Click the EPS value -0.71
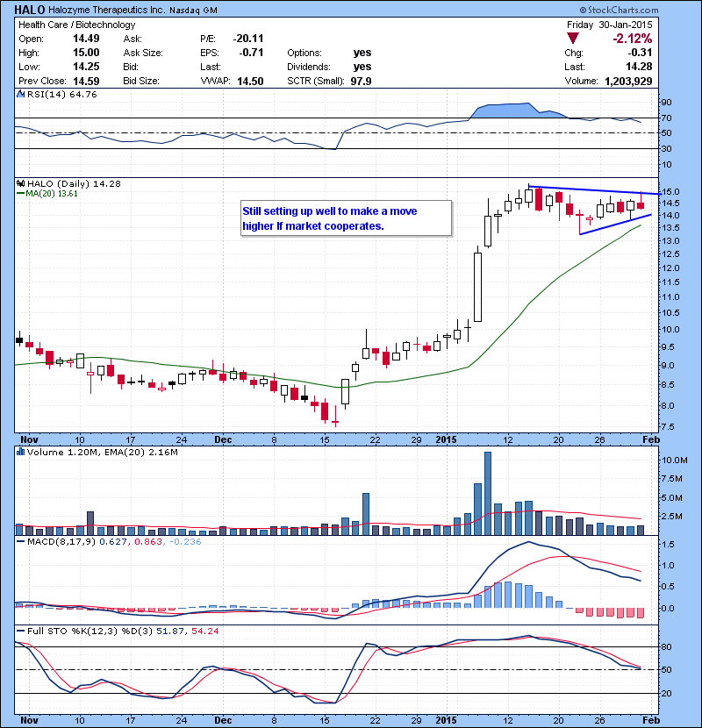702x728 pixels. [x=251, y=53]
